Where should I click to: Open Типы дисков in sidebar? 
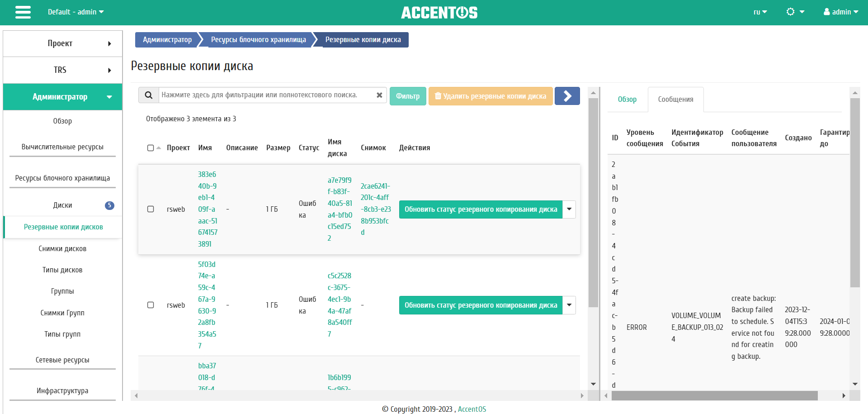62,270
